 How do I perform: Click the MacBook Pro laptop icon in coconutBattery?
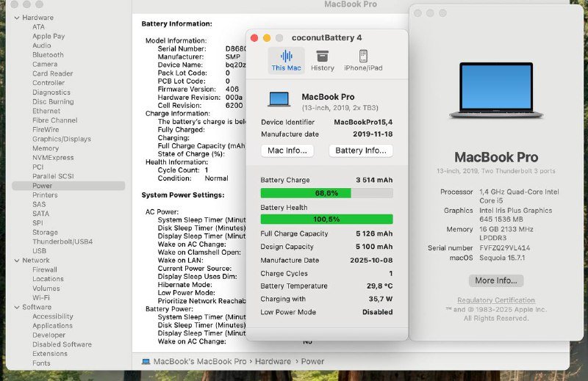pos(279,100)
